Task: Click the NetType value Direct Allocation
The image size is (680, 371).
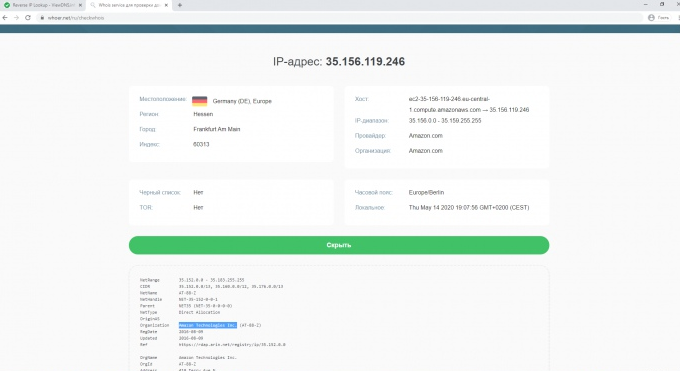Action: (199, 312)
